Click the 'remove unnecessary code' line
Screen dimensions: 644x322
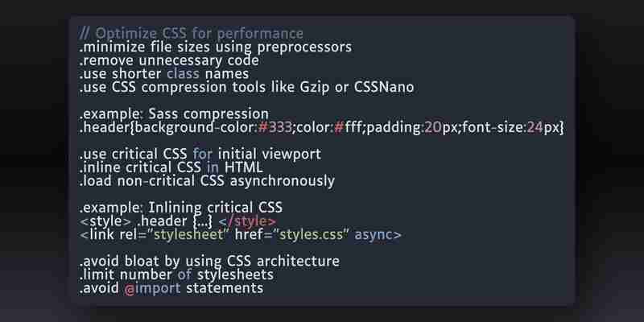pyautogui.click(x=169, y=60)
